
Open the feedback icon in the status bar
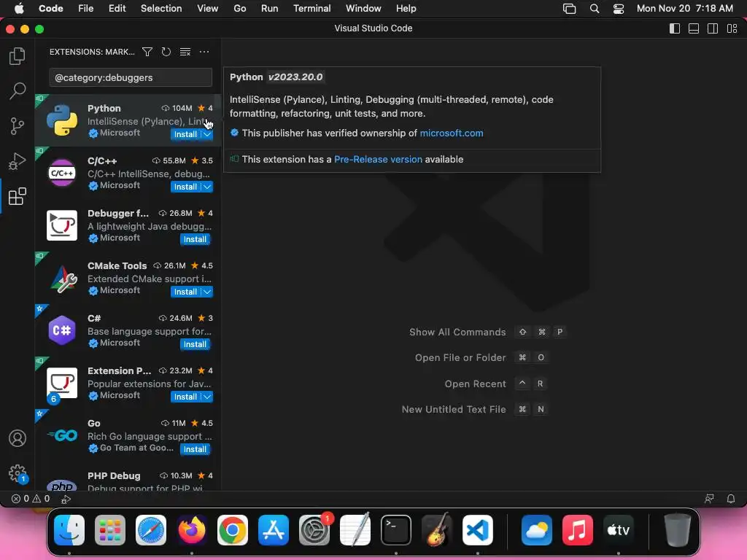(709, 499)
